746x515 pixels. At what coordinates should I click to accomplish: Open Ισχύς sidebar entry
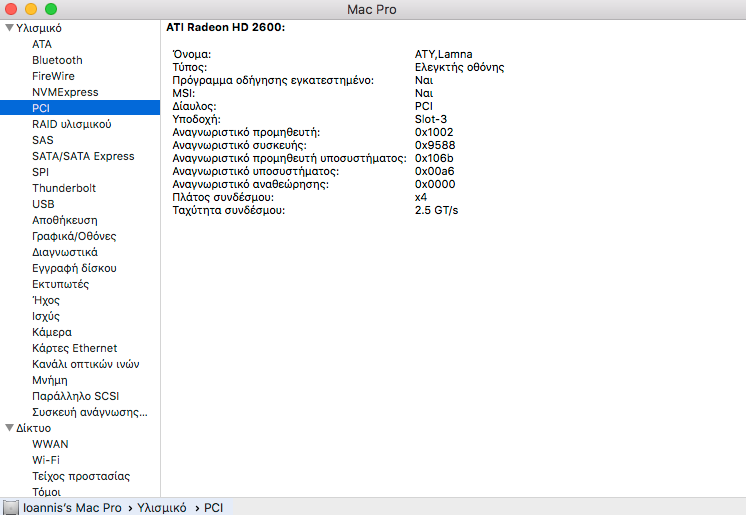coord(46,316)
